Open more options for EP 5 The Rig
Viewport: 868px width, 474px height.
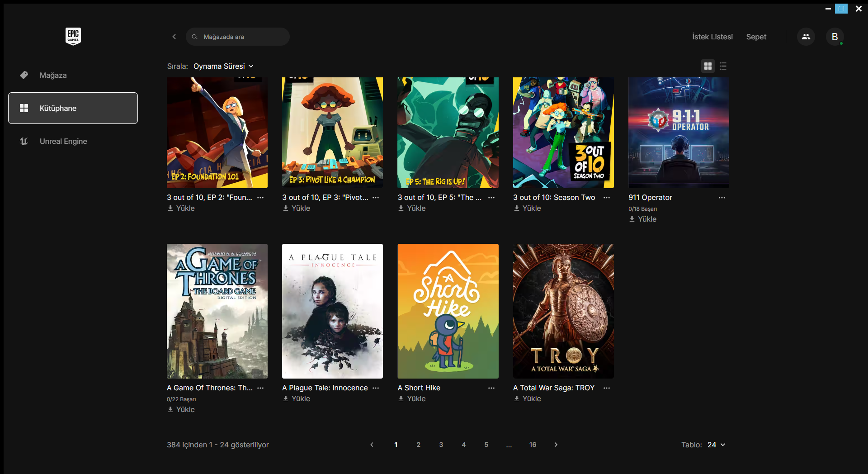pos(491,198)
